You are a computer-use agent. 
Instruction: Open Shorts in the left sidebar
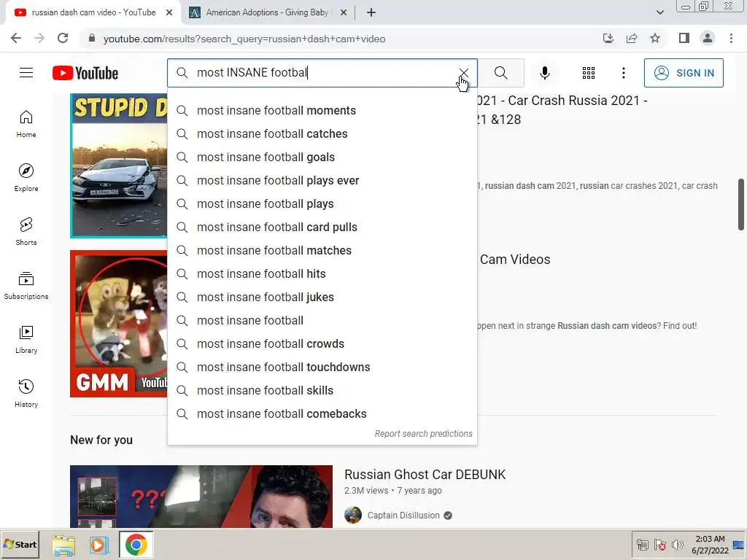(26, 231)
